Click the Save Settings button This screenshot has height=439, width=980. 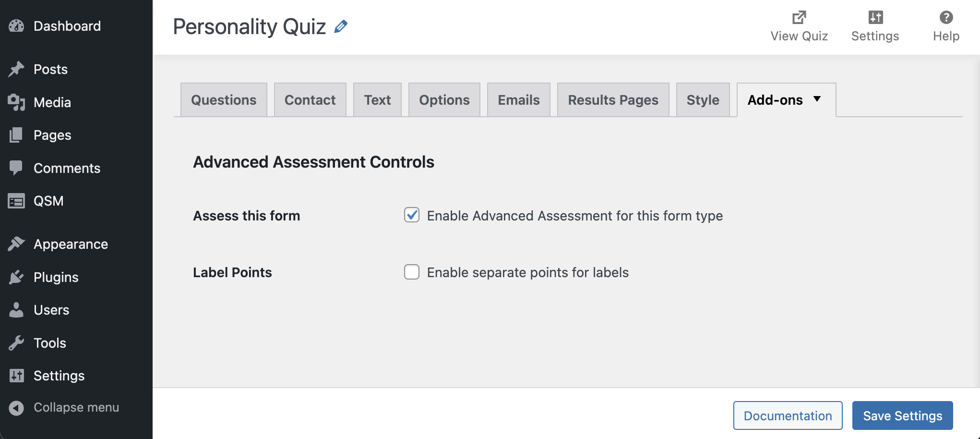pos(902,415)
